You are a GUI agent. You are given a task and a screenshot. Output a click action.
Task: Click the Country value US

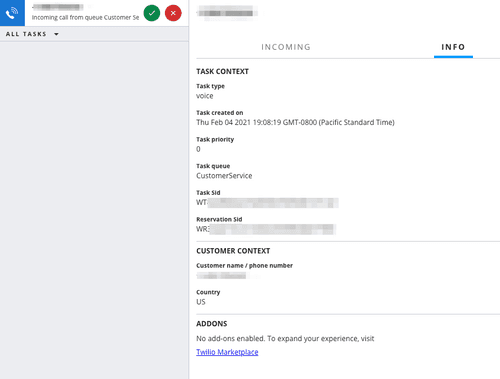point(201,302)
